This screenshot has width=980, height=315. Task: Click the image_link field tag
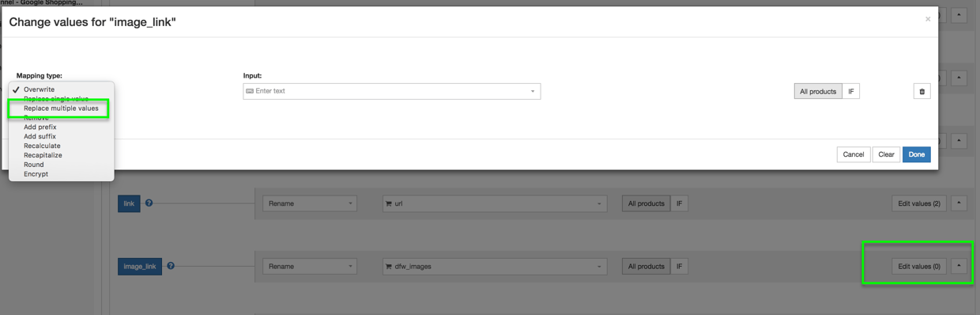tap(140, 267)
